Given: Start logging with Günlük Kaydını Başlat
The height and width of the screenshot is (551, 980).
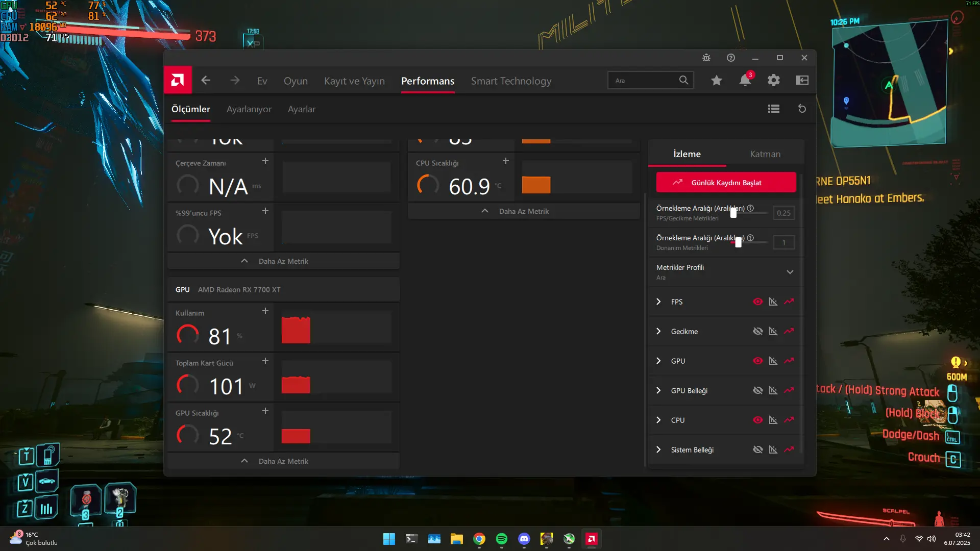Looking at the screenshot, I should click(x=726, y=183).
